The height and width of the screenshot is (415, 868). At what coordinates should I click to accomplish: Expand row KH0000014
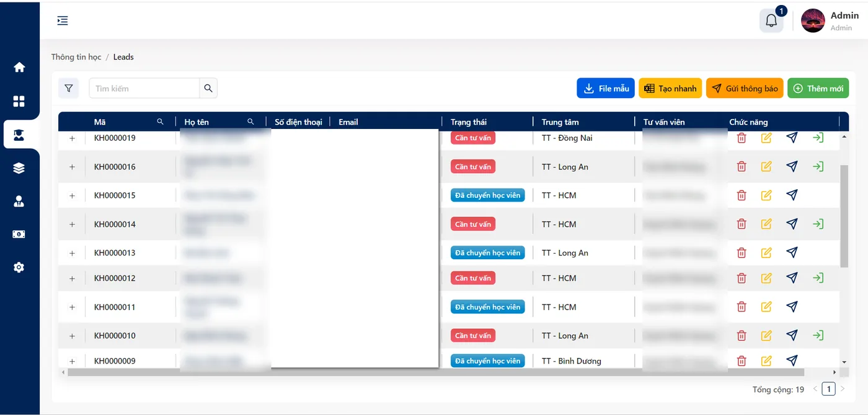coord(72,225)
